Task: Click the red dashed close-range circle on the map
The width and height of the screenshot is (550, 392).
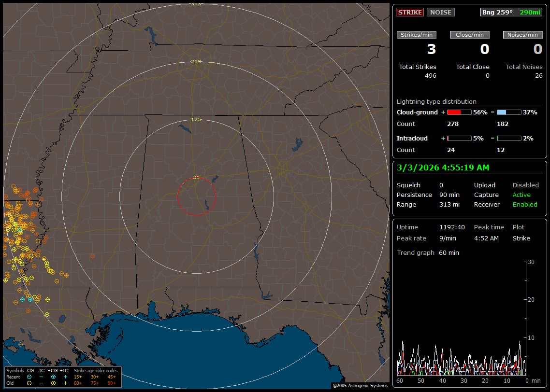Action: click(x=178, y=197)
